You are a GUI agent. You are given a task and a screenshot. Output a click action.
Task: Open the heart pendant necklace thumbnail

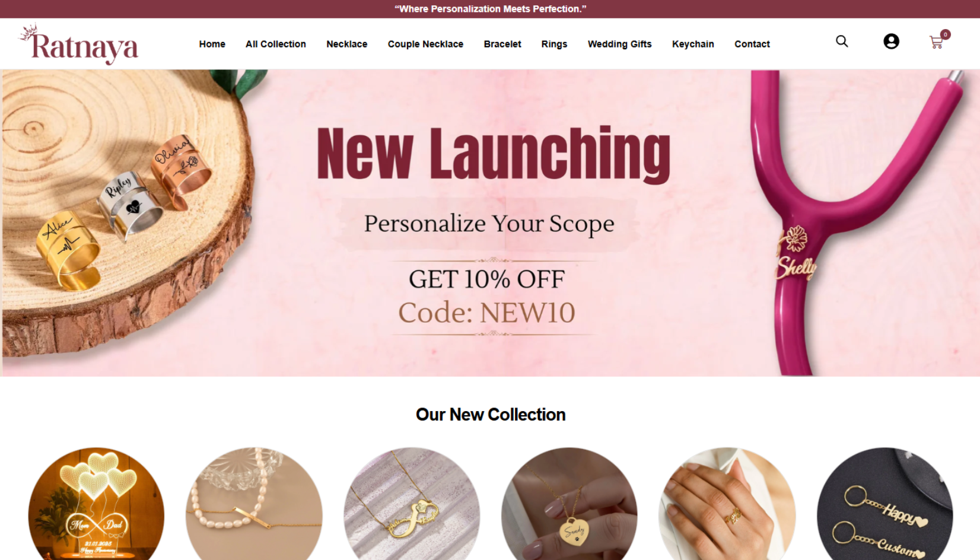[x=569, y=504]
